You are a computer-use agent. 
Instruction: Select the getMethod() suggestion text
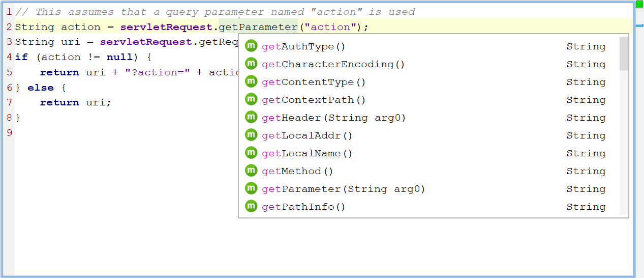click(x=297, y=171)
